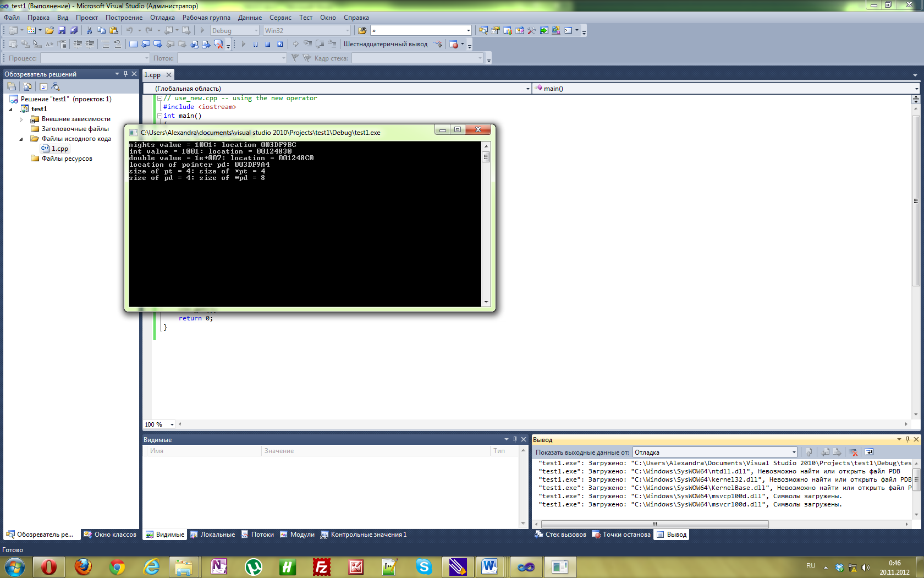Open Start Page green arrow icon
The width and height of the screenshot is (924, 578).
pyautogui.click(x=544, y=30)
